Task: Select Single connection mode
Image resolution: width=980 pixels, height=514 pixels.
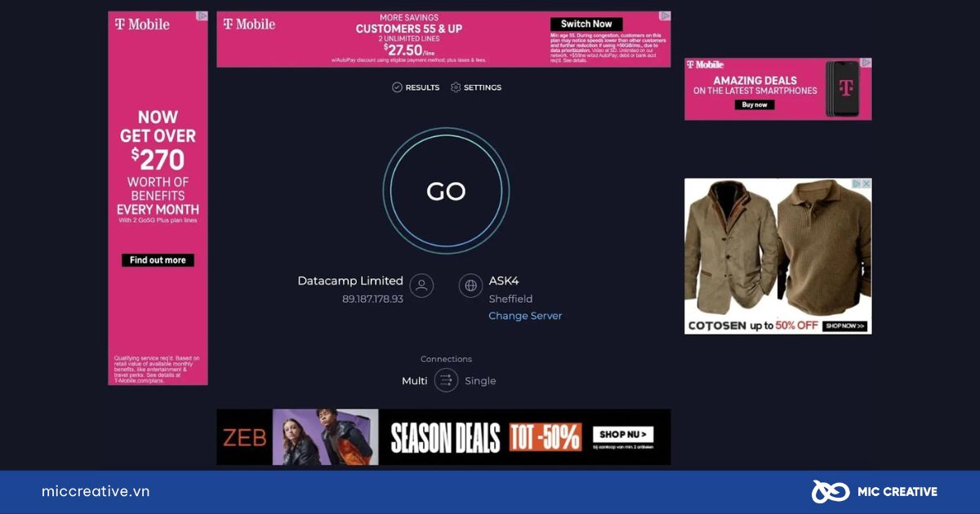Action: pyautogui.click(x=480, y=381)
